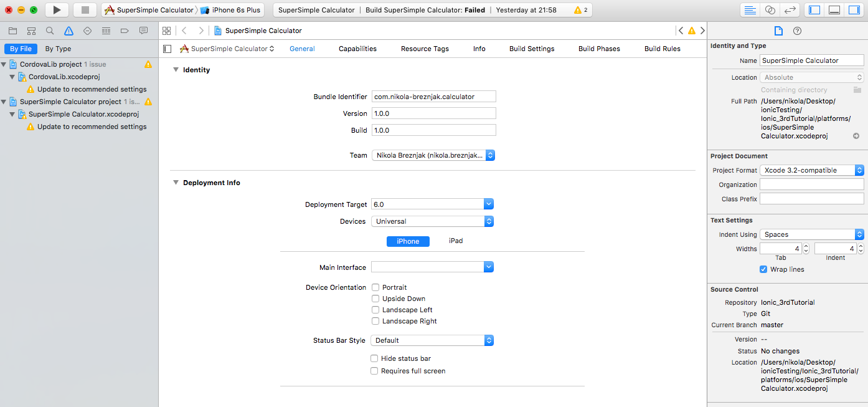Go back in editor history
868x407 pixels.
coord(184,31)
